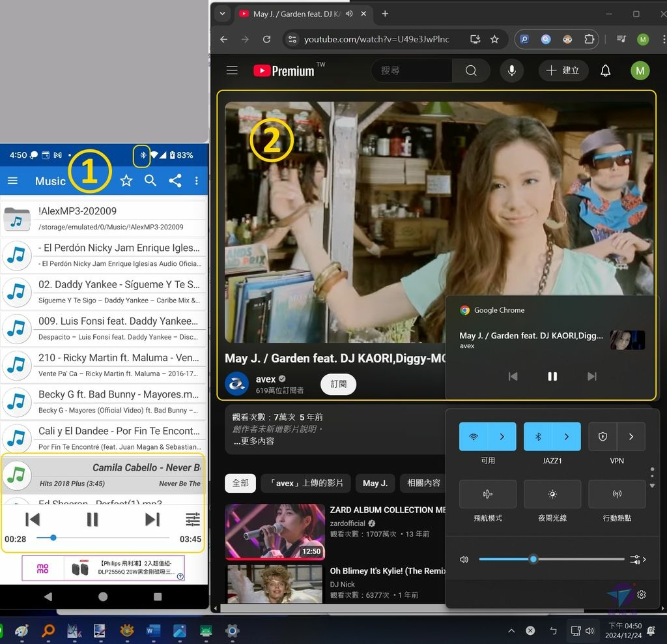Go back in Chrome browser
This screenshot has width=667, height=644.
(x=224, y=39)
